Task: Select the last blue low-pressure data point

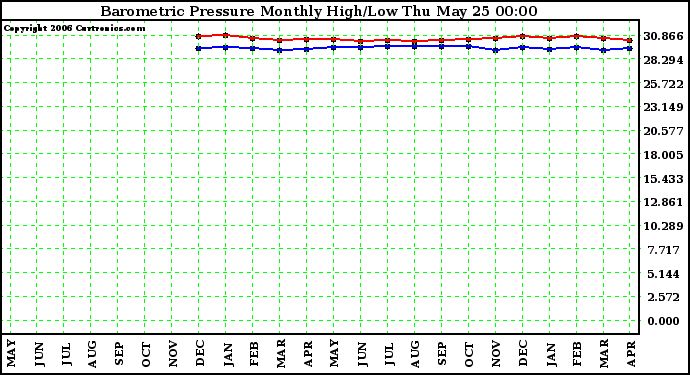Action: 630,48
